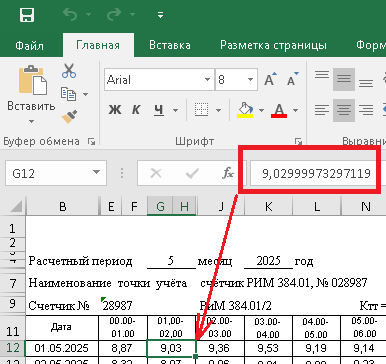Open the Redo history dropdown arrow
The image size is (386, 364).
click(132, 15)
